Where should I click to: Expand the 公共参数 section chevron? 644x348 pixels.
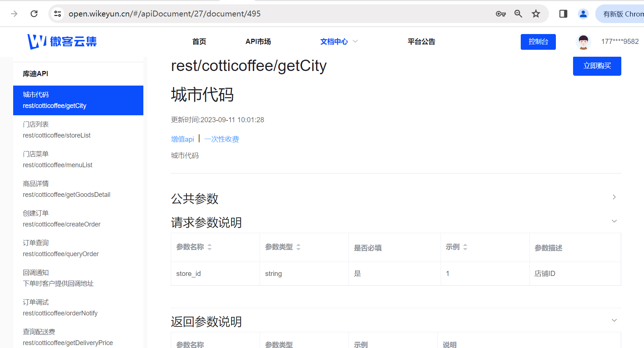click(x=614, y=197)
